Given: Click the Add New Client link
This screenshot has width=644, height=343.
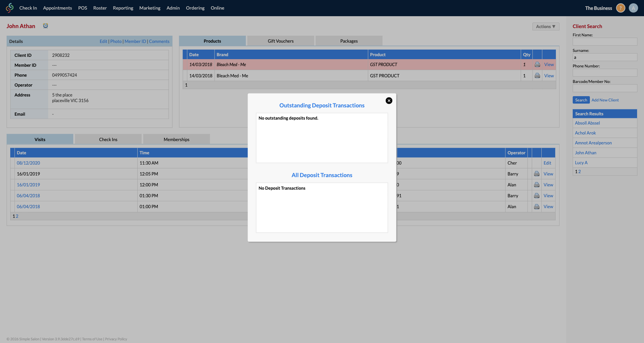Looking at the screenshot, I should (605, 100).
